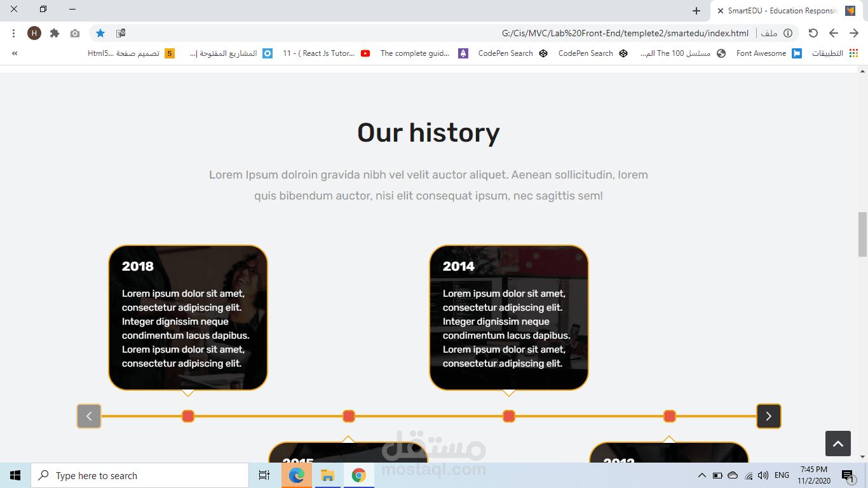The height and width of the screenshot is (488, 868).
Task: Click the scrollbar up arrow
Action: click(862, 70)
